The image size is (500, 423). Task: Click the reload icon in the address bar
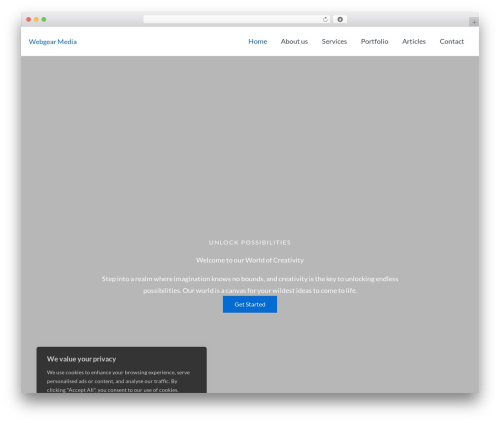point(325,20)
